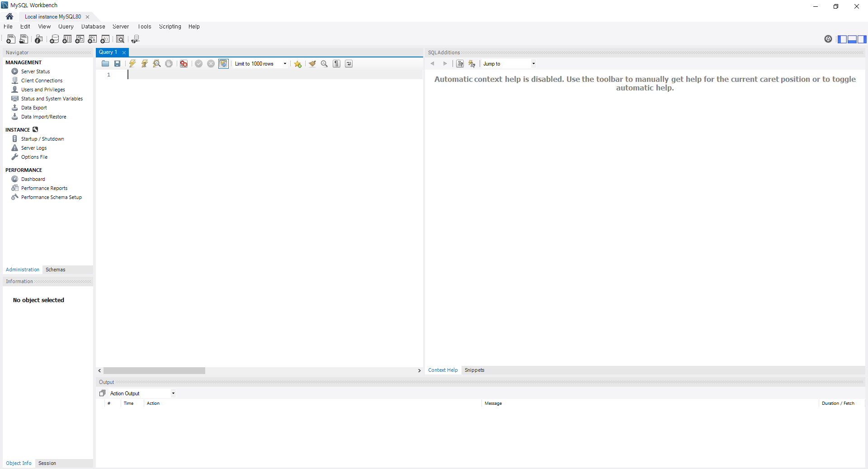Open Startup / Shutdown
Viewport: 868px width, 469px height.
click(42, 139)
